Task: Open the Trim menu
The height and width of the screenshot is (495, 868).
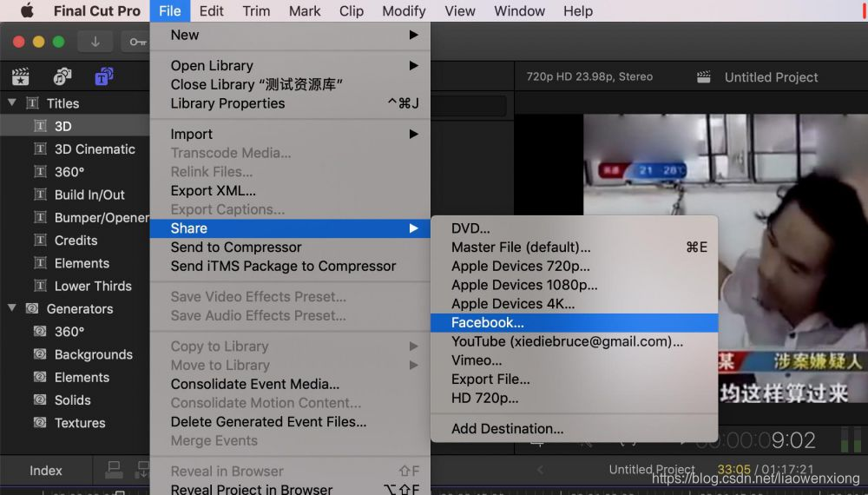Action: click(256, 11)
